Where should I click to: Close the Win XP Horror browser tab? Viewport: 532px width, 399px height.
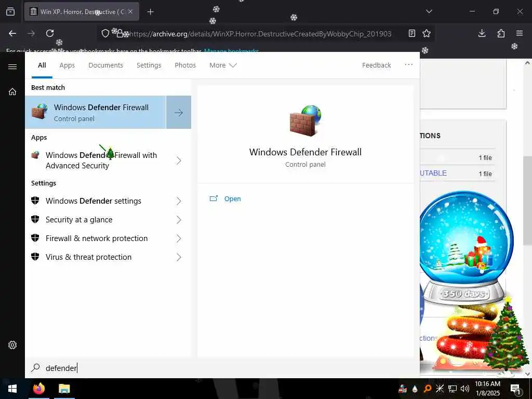(x=130, y=11)
